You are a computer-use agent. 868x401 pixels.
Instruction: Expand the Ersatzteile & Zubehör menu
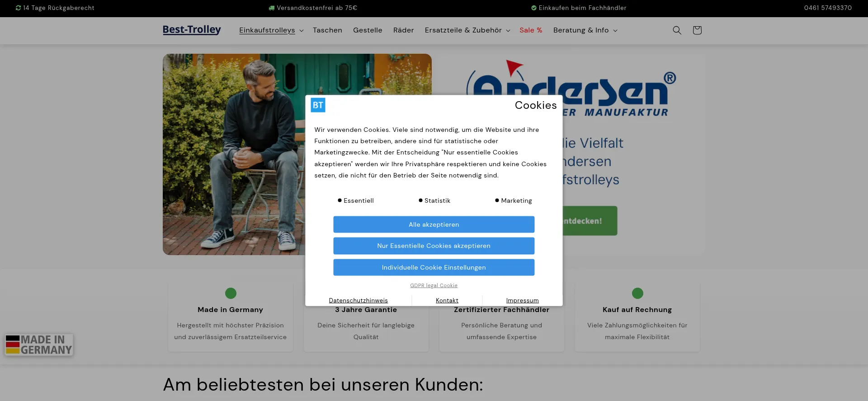467,30
